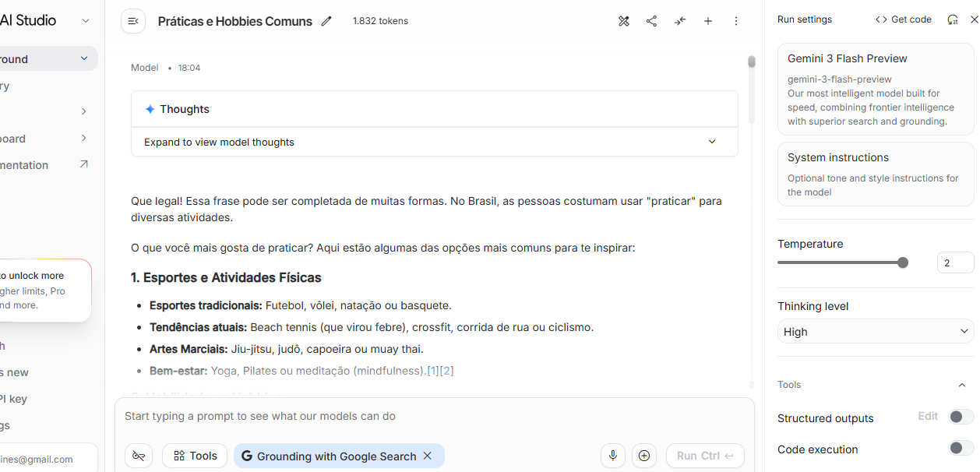Expand the sidebar item below History
The width and height of the screenshot is (980, 472).
(84, 111)
